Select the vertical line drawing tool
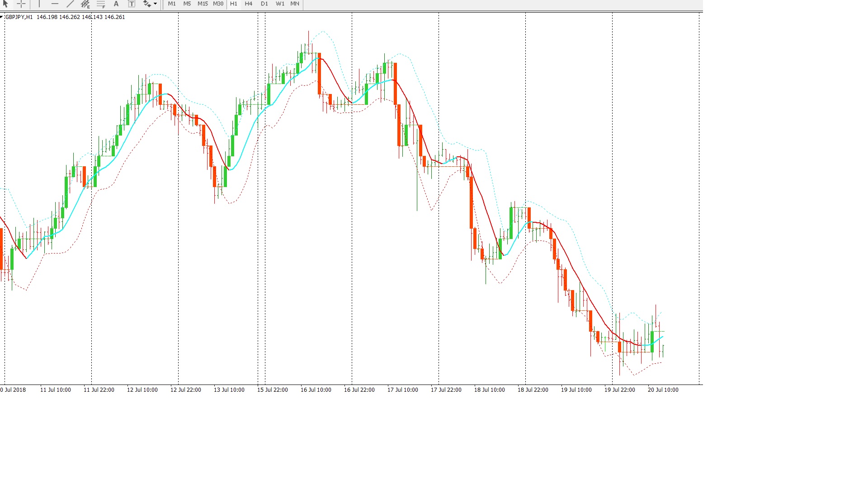 pos(39,4)
